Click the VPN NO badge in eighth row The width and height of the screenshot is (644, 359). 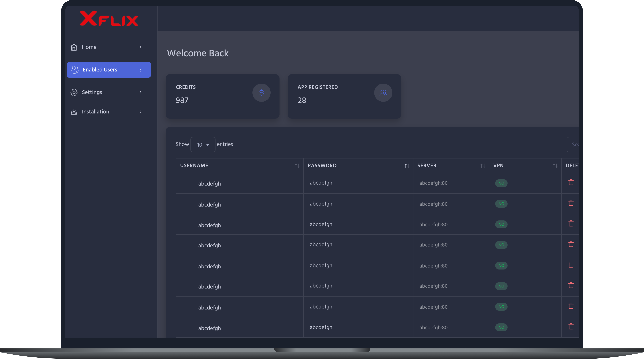click(501, 327)
